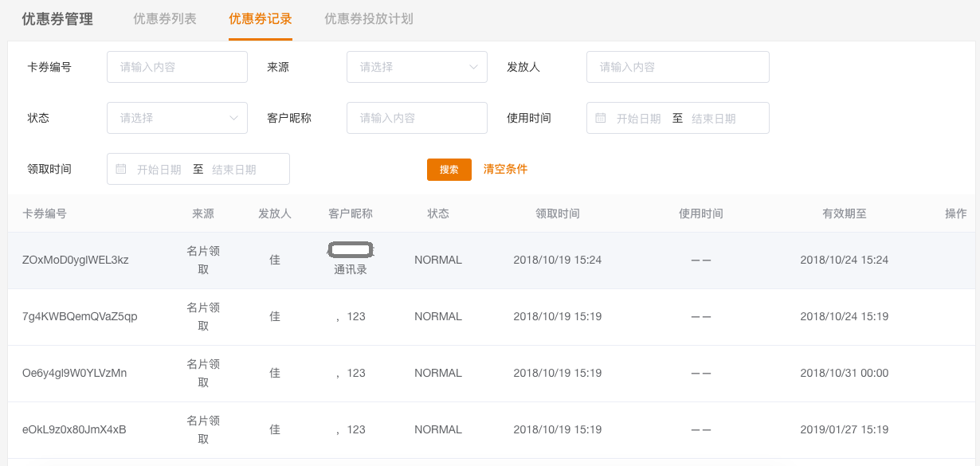This screenshot has height=466, width=980.
Task: Click the 客户昵称 input box
Action: [x=417, y=118]
